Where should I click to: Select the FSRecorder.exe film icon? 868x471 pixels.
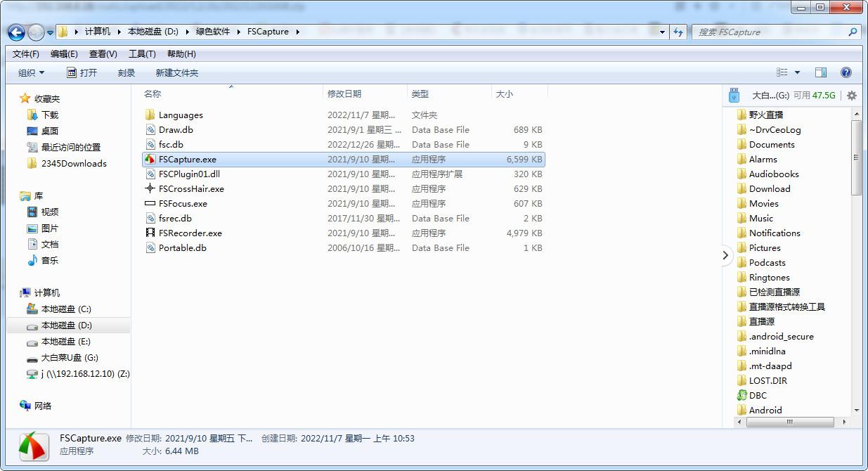pos(150,233)
